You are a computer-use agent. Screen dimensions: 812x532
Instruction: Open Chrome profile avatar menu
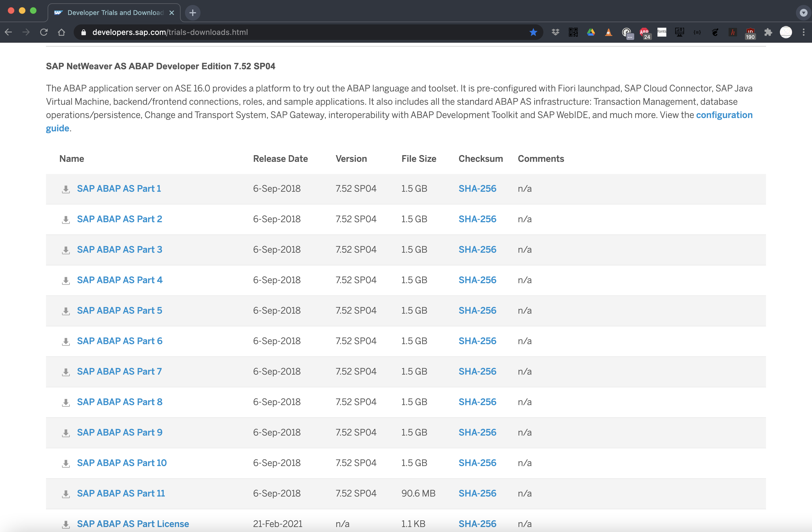coord(786,32)
